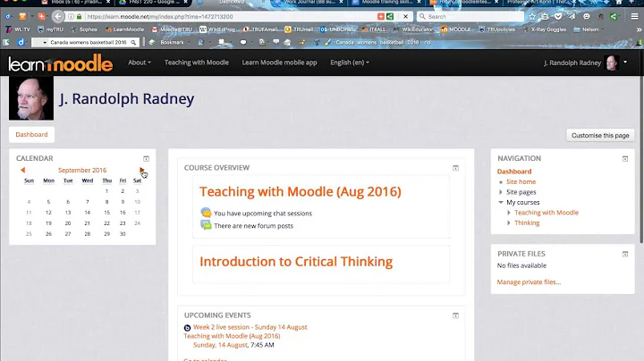The image size is (644, 361).
Task: Expand the Thinking course tree arrow
Action: [508, 222]
